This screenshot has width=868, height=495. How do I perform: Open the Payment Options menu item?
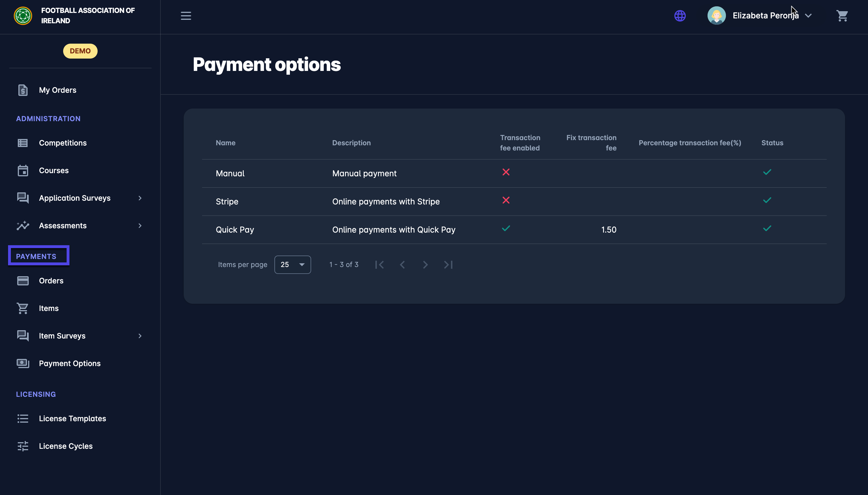tap(69, 363)
